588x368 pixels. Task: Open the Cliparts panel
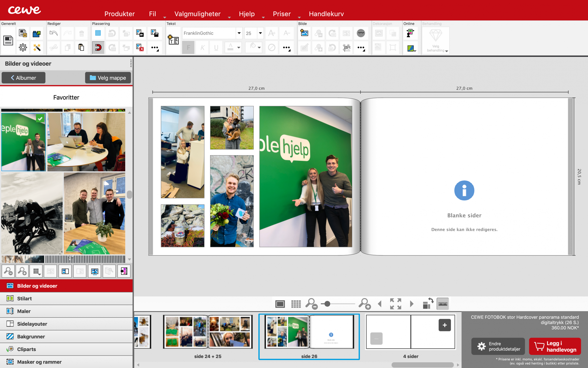click(66, 349)
